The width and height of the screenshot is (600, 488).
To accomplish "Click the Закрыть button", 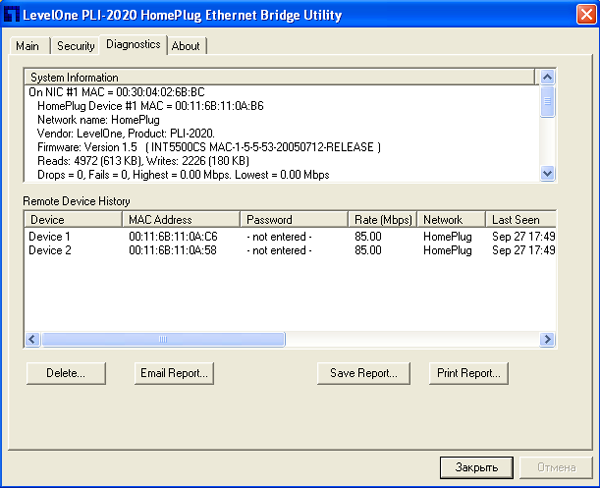I will pyautogui.click(x=476, y=467).
